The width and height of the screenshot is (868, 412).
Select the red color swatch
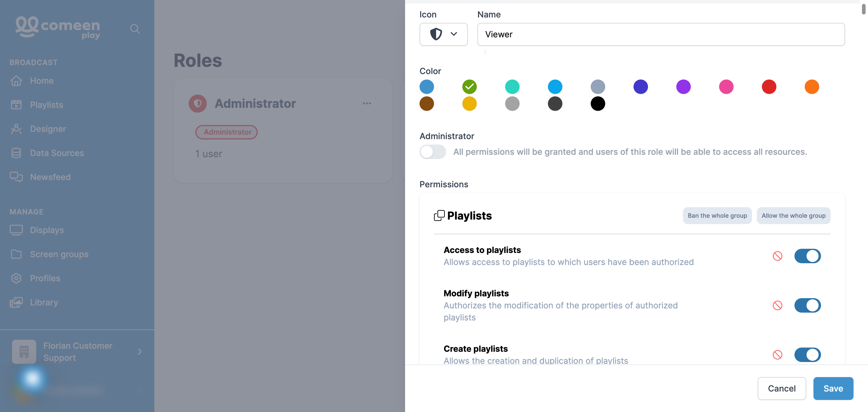coord(769,87)
